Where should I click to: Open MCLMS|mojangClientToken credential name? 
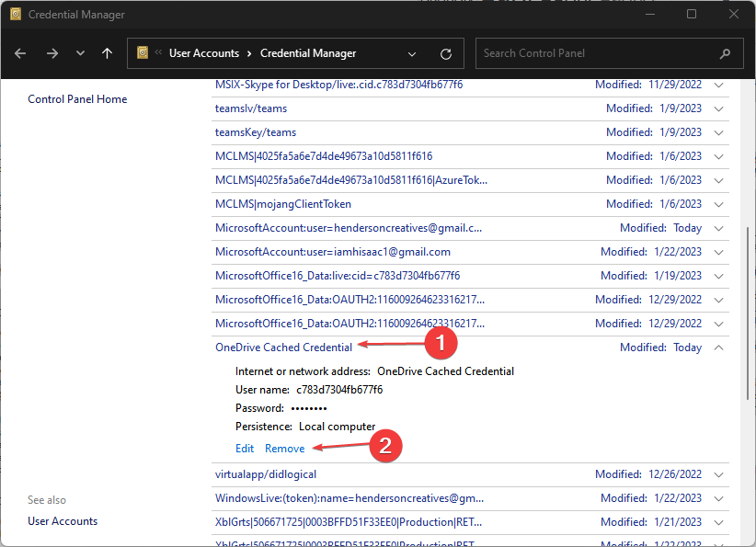pyautogui.click(x=283, y=204)
